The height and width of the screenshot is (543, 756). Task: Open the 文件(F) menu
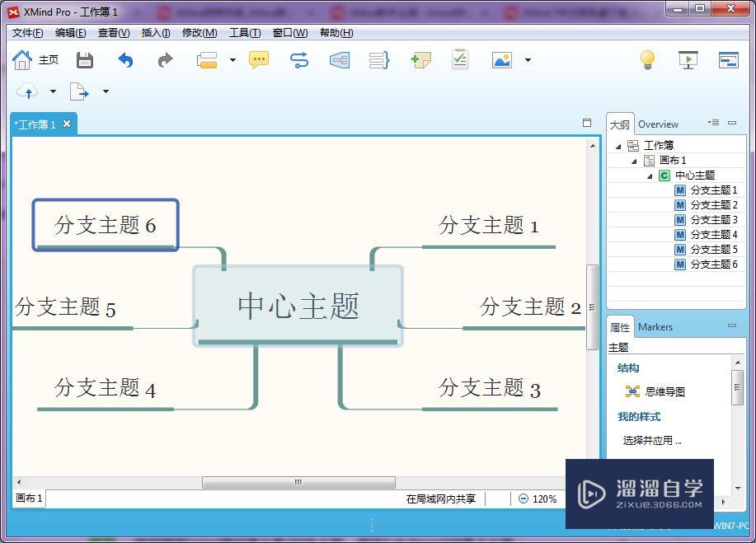tap(27, 33)
